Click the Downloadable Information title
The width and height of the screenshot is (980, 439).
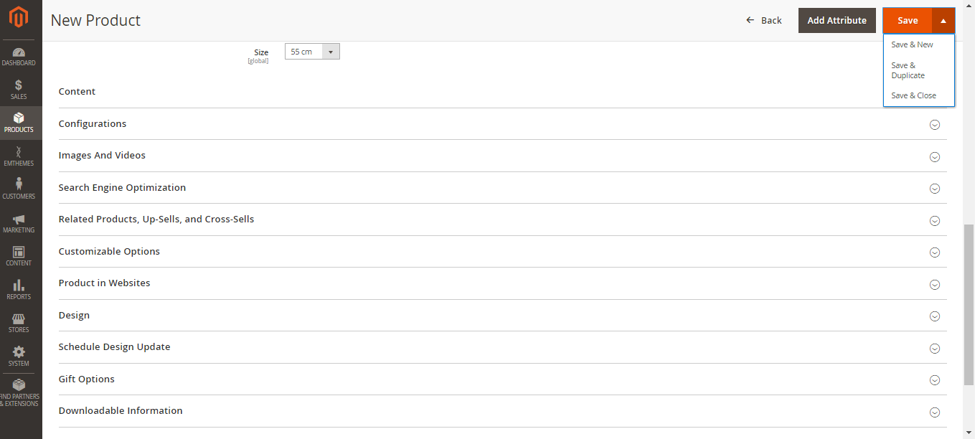tap(121, 410)
